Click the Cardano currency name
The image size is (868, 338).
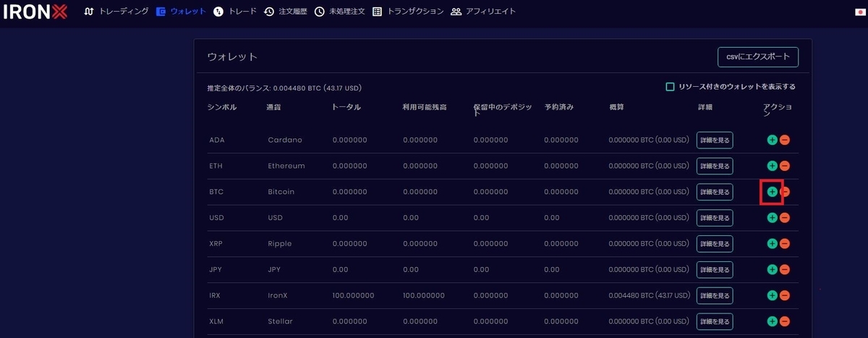pos(285,140)
